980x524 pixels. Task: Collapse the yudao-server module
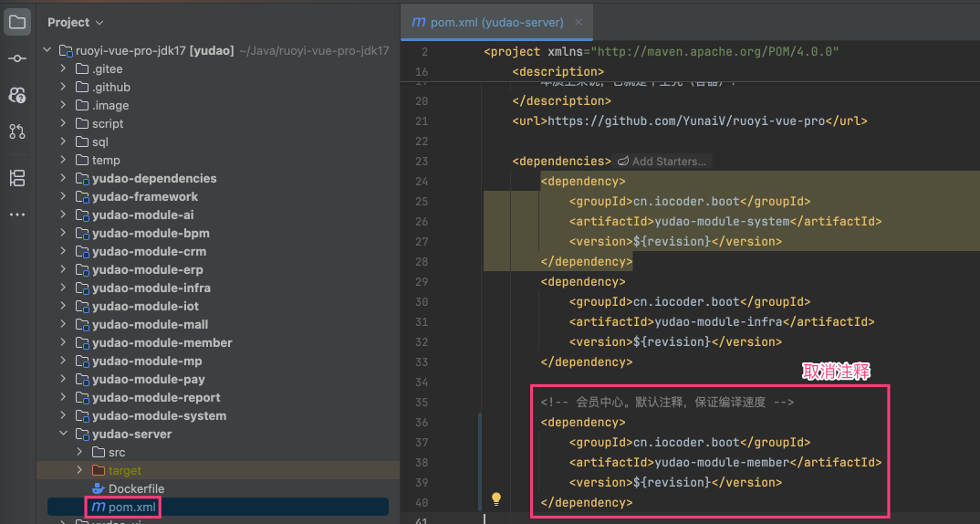[63, 434]
